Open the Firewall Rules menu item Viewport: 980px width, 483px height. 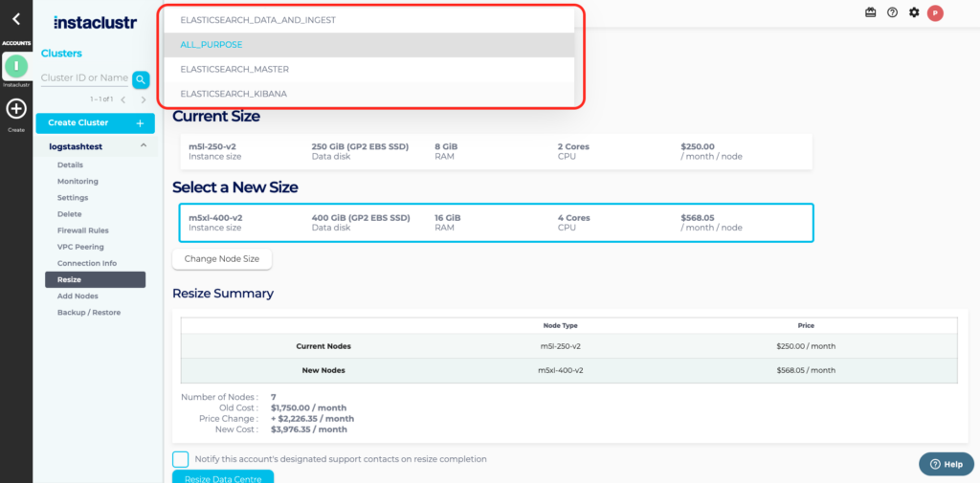pyautogui.click(x=82, y=231)
